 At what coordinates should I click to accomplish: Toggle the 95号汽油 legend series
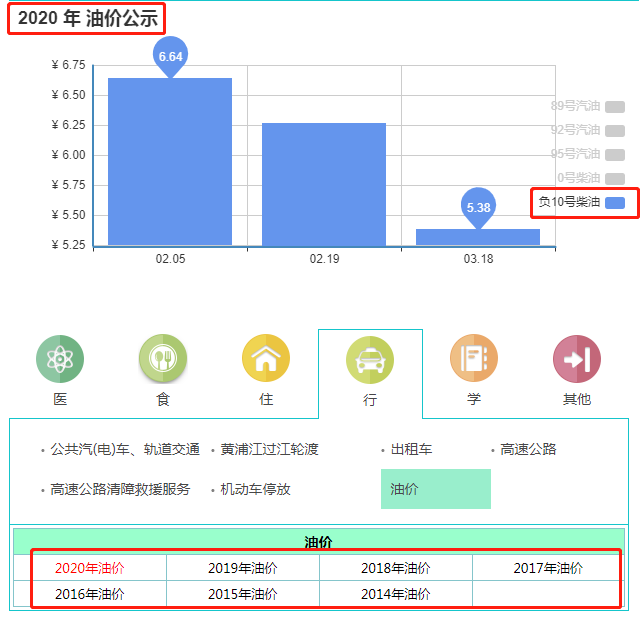pos(587,154)
